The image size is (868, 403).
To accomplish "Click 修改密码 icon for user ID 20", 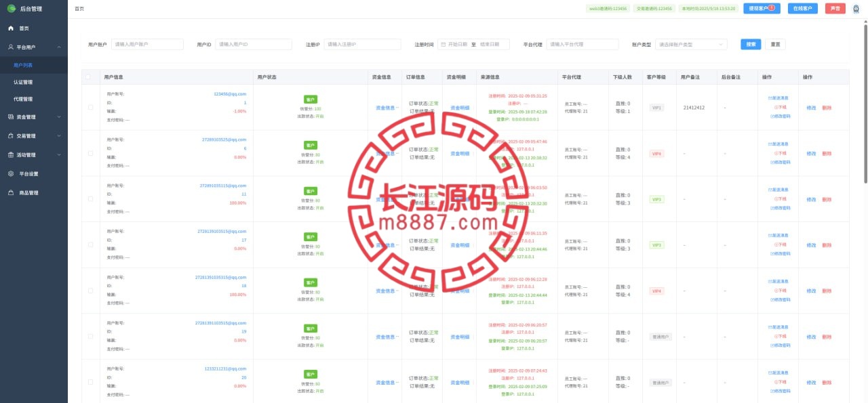I will coord(772,391).
